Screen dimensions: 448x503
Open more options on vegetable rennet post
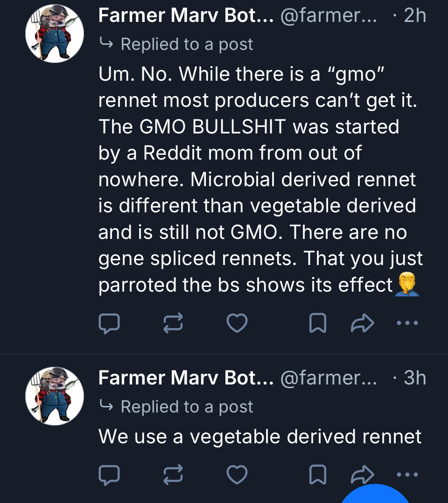pyautogui.click(x=407, y=474)
